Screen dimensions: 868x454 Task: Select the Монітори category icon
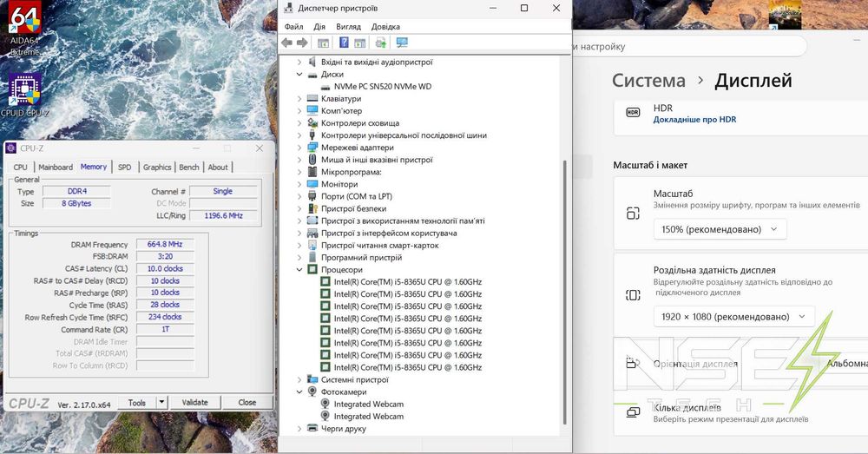[x=312, y=184]
